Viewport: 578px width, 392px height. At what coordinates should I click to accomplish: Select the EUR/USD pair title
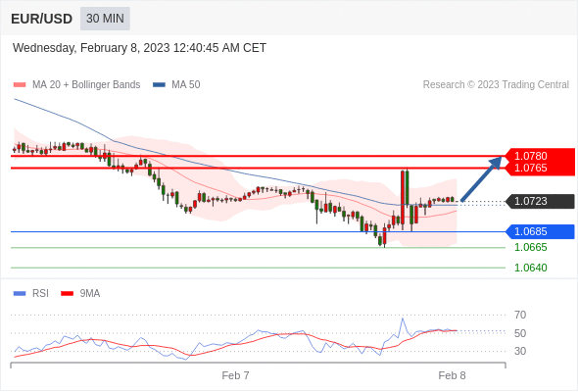tap(42, 19)
